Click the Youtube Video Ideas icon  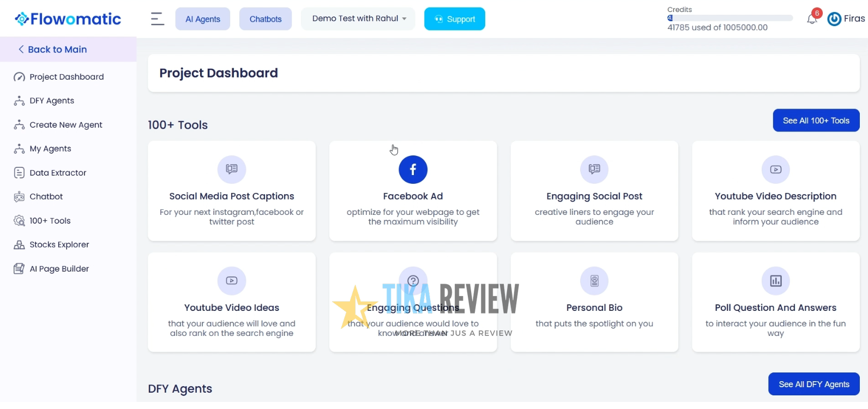click(x=232, y=281)
